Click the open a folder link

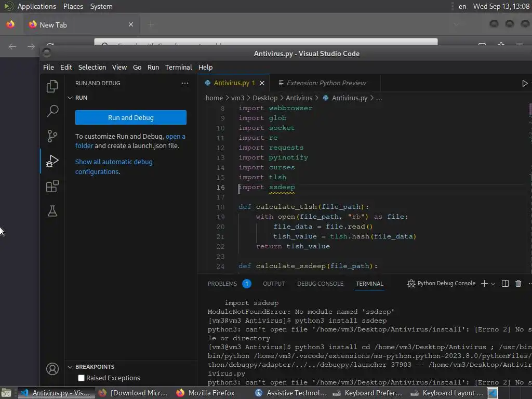tap(130, 141)
